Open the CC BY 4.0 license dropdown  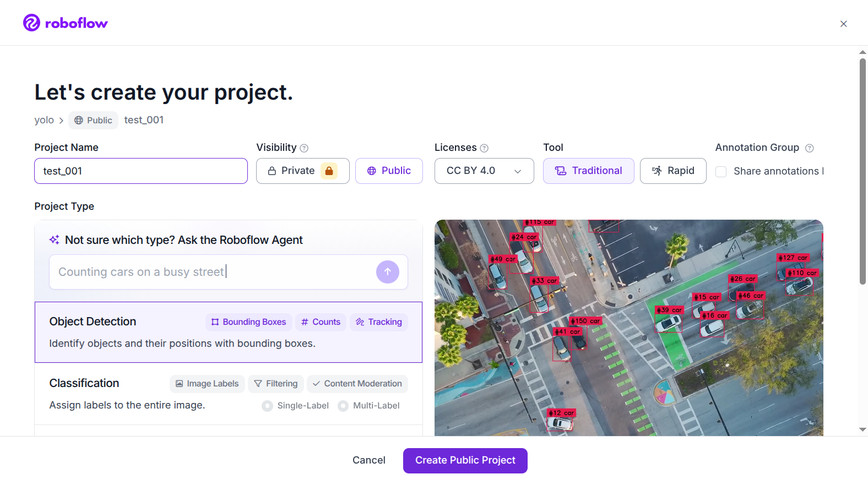(x=484, y=171)
